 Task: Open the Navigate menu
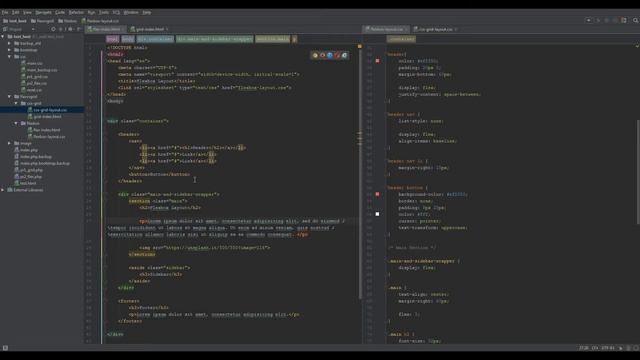click(x=43, y=13)
